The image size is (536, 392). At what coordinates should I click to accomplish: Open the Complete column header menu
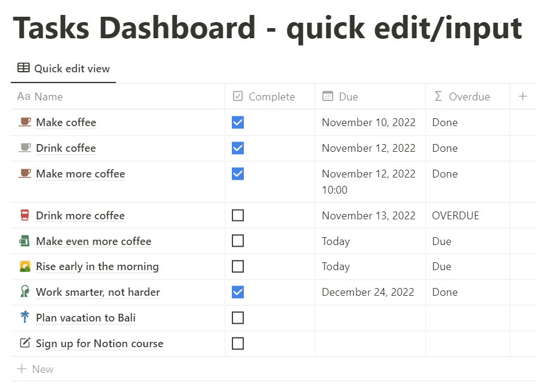[271, 97]
